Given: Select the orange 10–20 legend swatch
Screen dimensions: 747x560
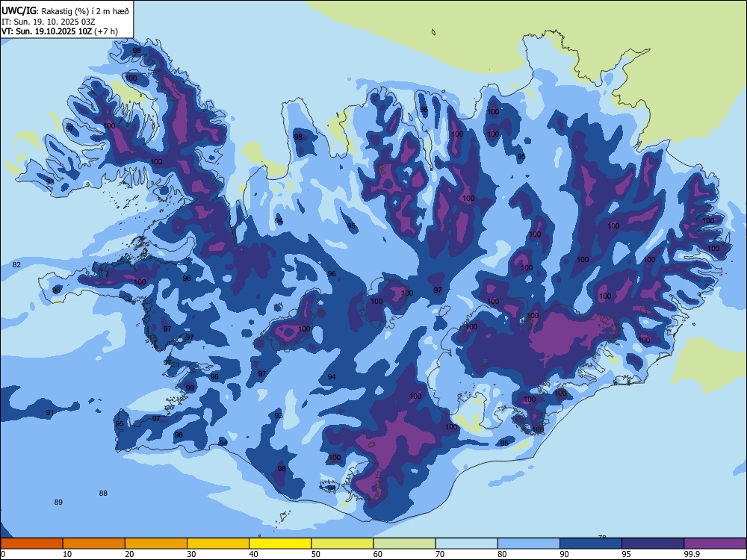Looking at the screenshot, I should pyautogui.click(x=94, y=544).
